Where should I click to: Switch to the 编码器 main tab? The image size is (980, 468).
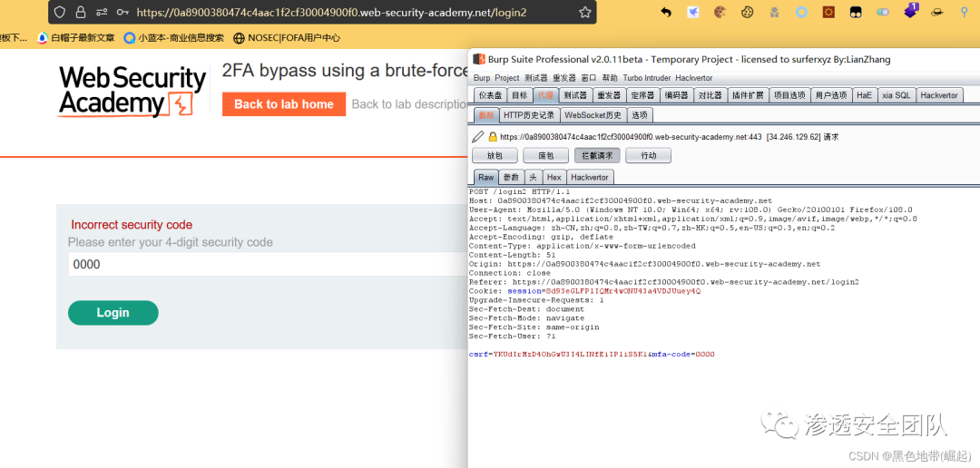(x=676, y=95)
